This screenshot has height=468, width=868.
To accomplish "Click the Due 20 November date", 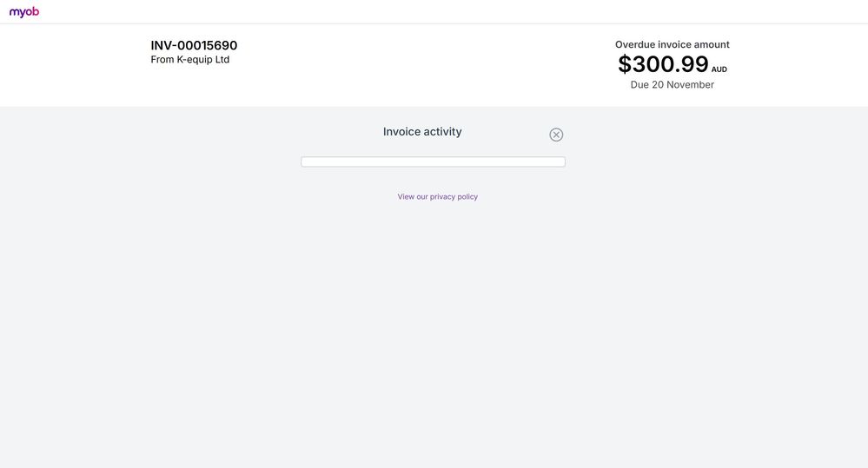I will coord(672,85).
